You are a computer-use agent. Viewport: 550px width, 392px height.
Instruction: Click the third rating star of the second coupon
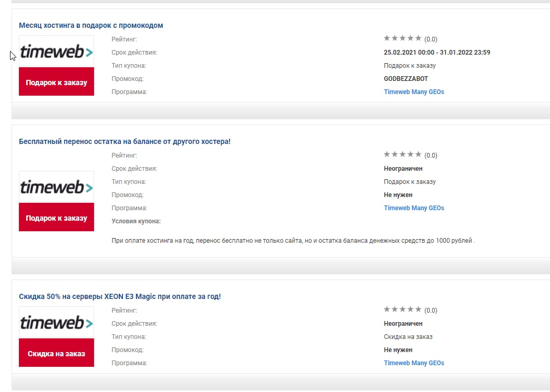(403, 154)
